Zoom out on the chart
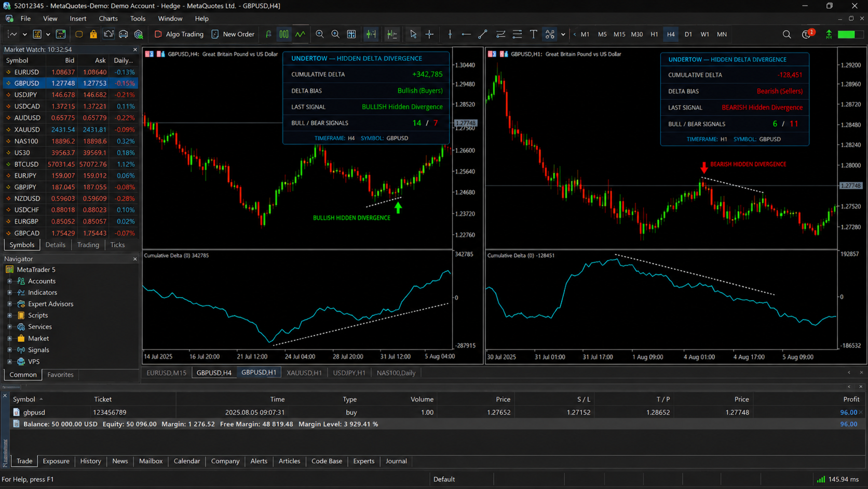Screen dimensions: 868x489 [335, 34]
